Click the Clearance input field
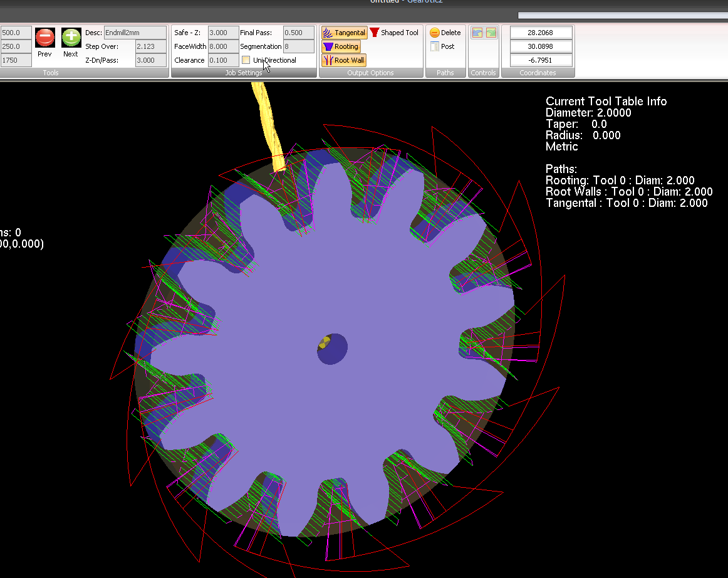This screenshot has height=578, width=728. (x=223, y=60)
